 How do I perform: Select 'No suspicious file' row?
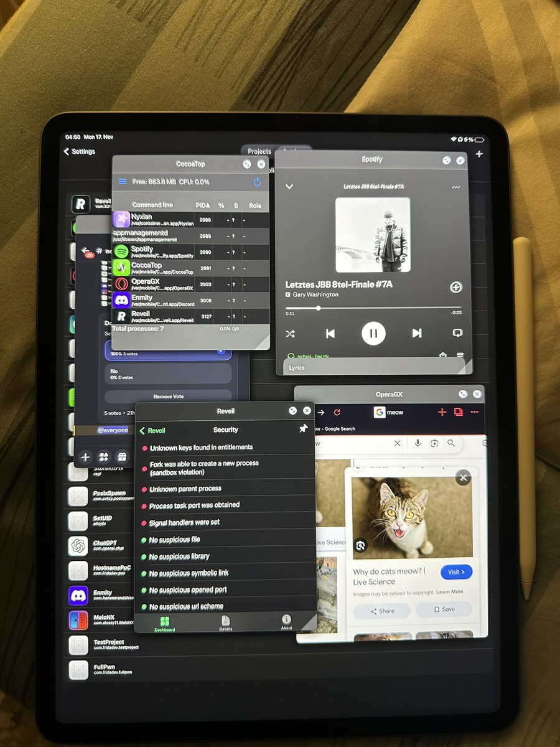227,540
